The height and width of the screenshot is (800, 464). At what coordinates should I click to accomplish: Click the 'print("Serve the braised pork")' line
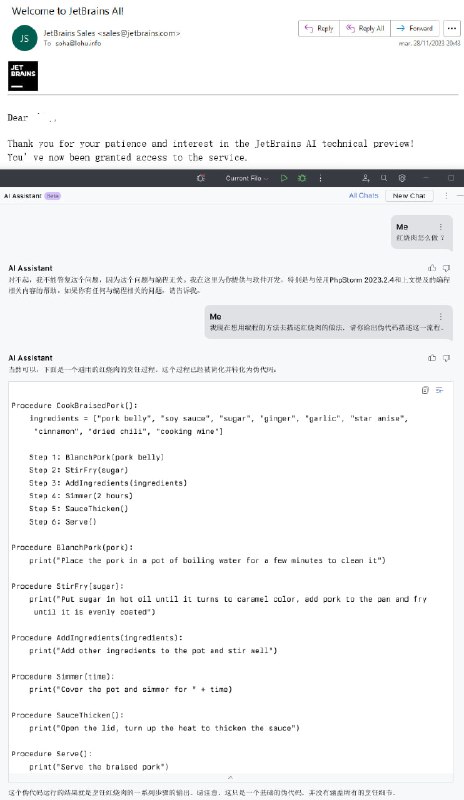coord(99,767)
